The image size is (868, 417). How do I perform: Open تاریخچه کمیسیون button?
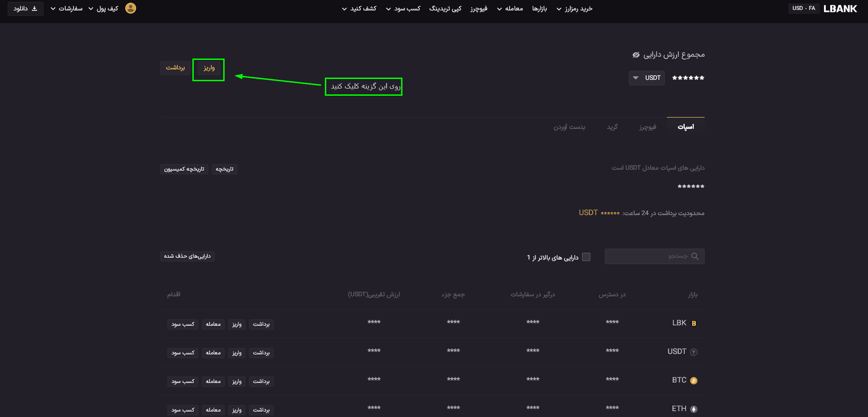pos(184,169)
